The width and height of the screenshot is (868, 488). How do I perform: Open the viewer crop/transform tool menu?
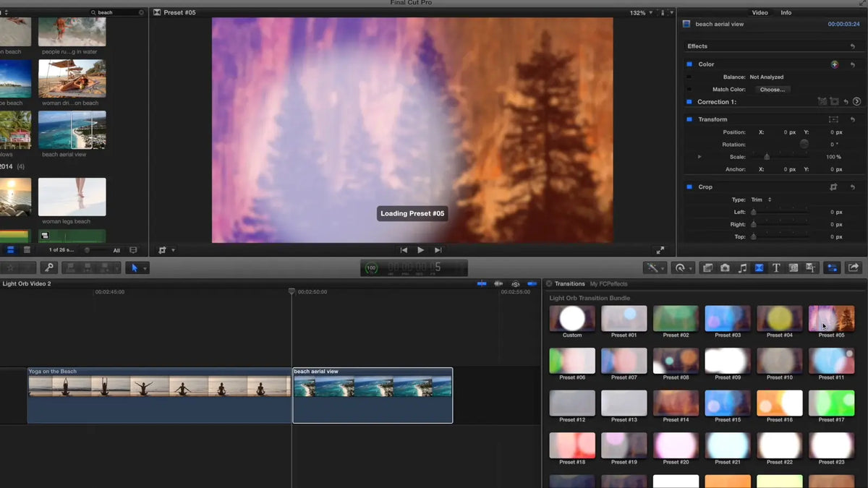tap(166, 250)
